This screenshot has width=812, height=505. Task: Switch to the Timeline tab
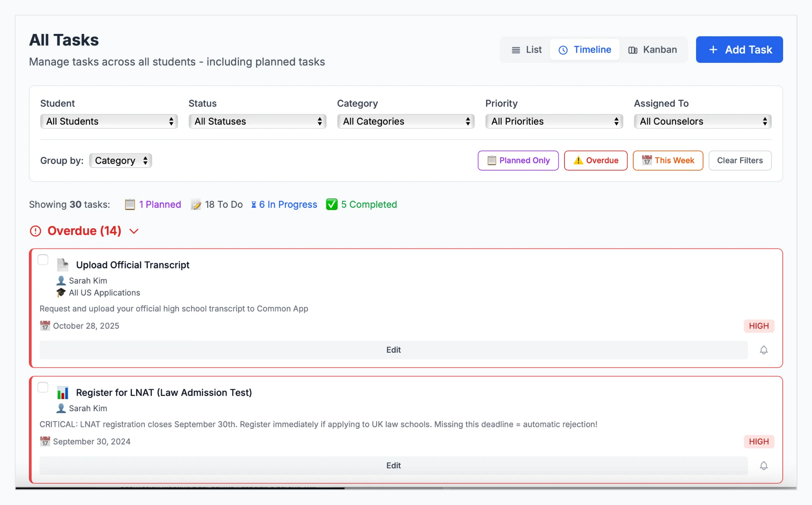click(x=584, y=50)
